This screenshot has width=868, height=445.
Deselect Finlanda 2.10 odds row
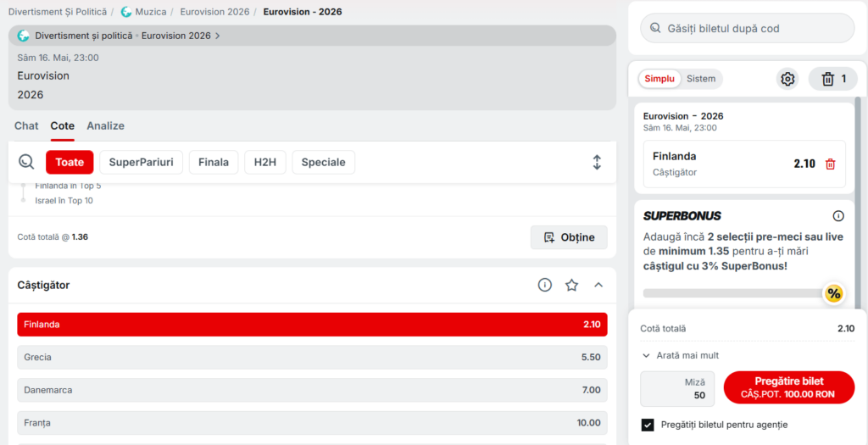tap(312, 325)
